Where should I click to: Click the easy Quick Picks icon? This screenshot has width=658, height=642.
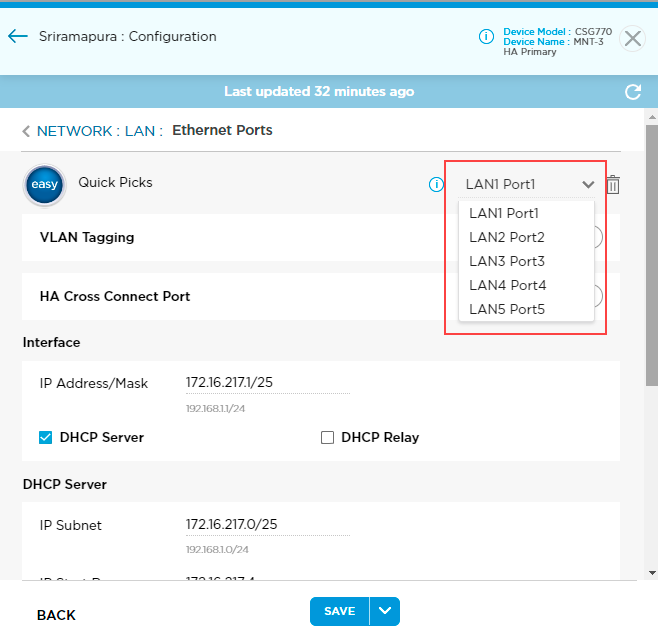click(44, 185)
